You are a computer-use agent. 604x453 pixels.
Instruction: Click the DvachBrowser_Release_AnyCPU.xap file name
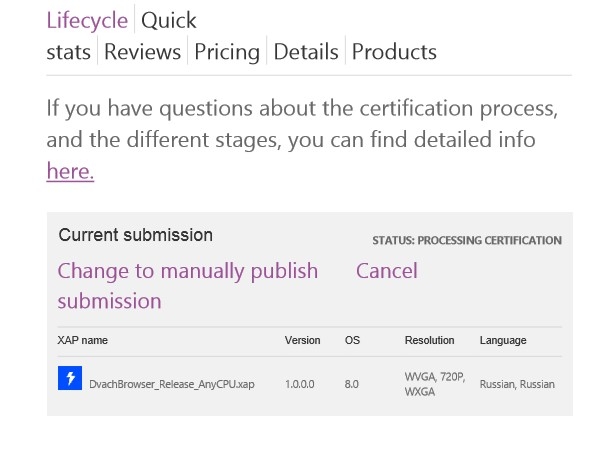tap(171, 384)
